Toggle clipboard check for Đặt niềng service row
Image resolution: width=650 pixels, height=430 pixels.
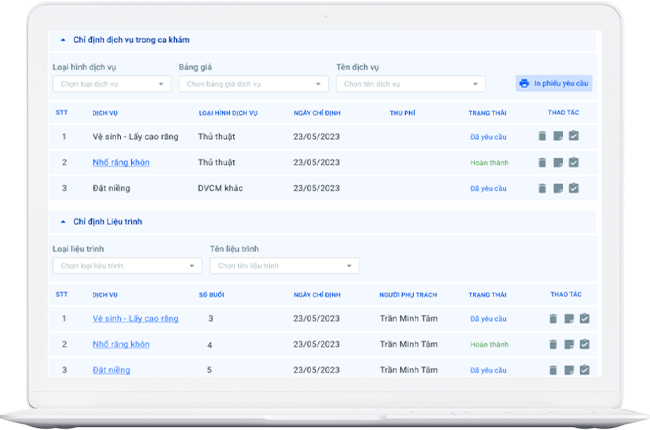pyautogui.click(x=574, y=188)
